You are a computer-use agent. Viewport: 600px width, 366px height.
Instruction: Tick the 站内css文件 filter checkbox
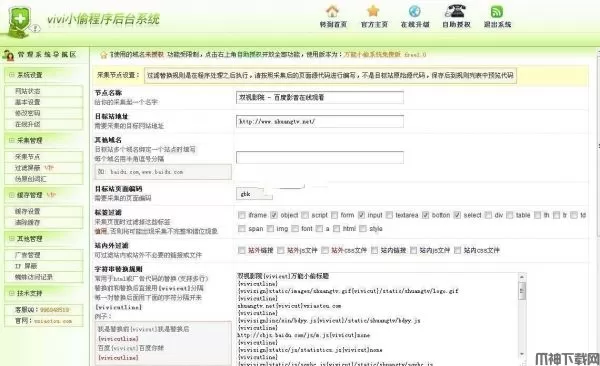pos(457,250)
